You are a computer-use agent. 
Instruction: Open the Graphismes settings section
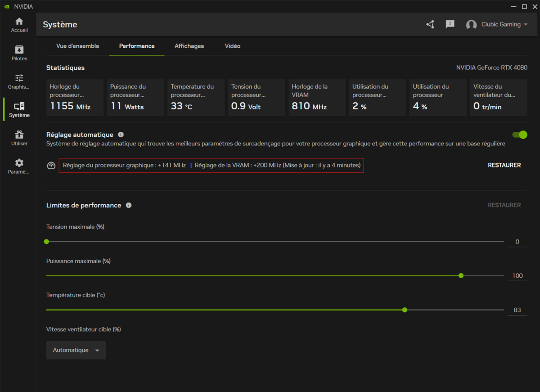19,81
